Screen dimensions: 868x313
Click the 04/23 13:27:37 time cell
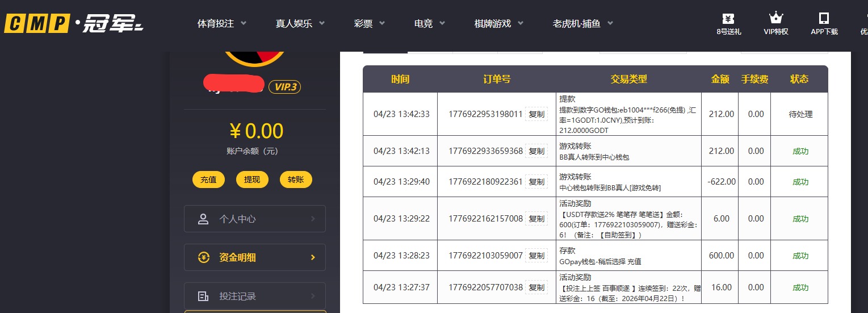pos(401,287)
